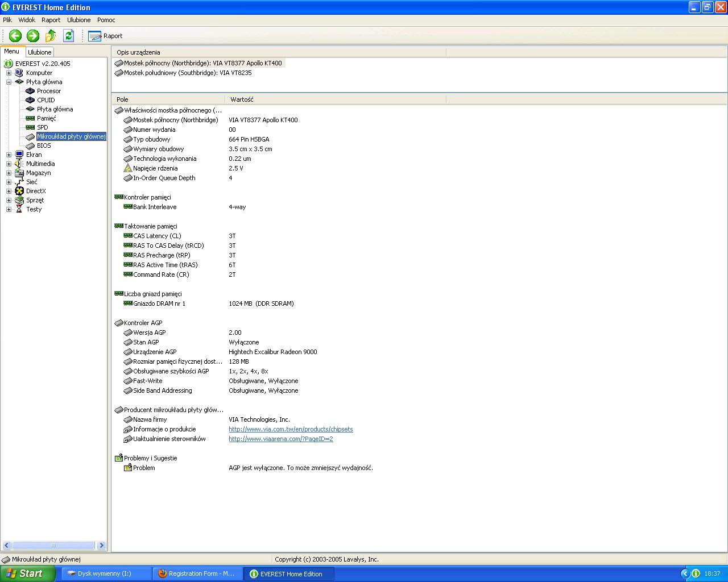Click the EVEREST system tray icon

(696, 573)
